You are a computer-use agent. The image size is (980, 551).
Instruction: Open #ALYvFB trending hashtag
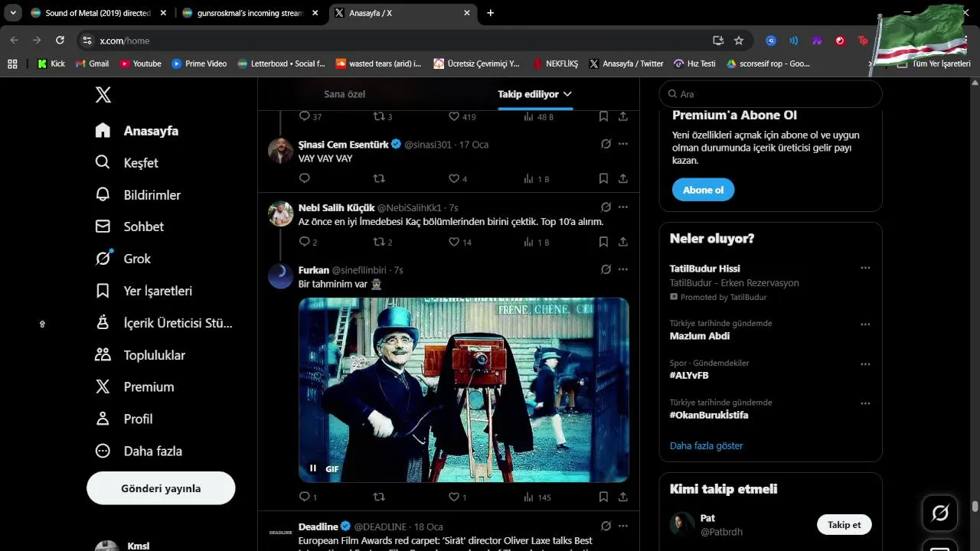[689, 376]
